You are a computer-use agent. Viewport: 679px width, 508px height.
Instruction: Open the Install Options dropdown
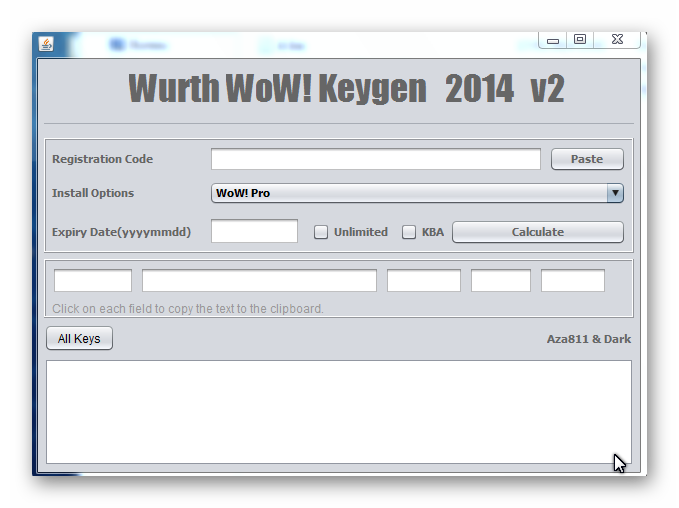(x=417, y=193)
